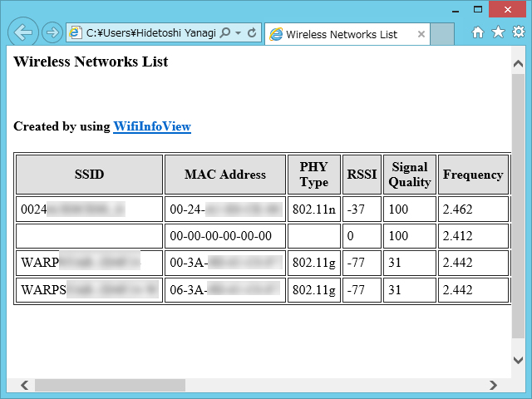Click the vertical scrollbar thumb
The image size is (532, 399).
[x=518, y=206]
